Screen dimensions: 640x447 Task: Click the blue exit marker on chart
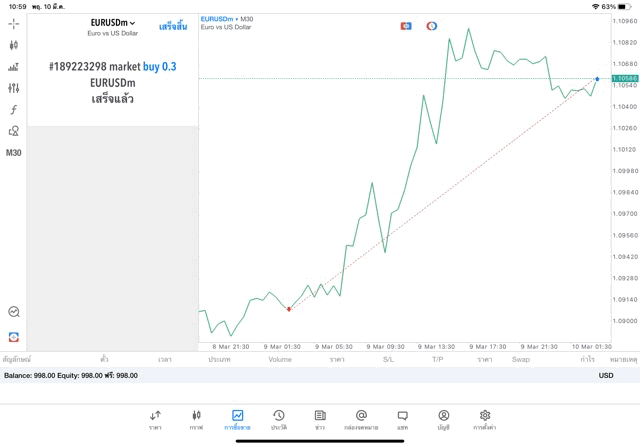tap(597, 79)
